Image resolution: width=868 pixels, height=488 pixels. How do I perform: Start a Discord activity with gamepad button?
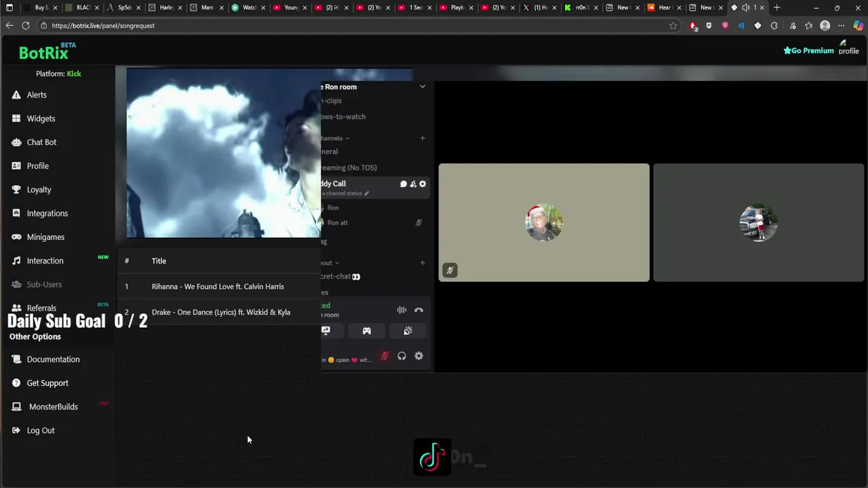(367, 331)
